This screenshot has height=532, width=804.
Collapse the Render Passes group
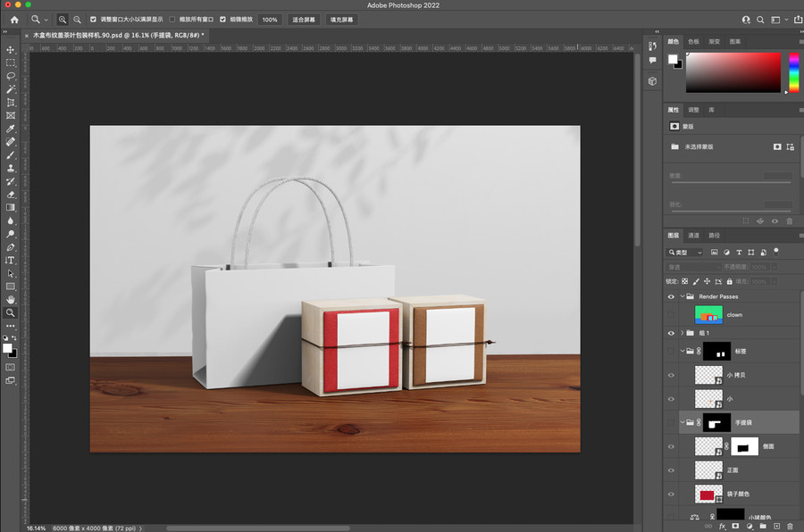(682, 296)
